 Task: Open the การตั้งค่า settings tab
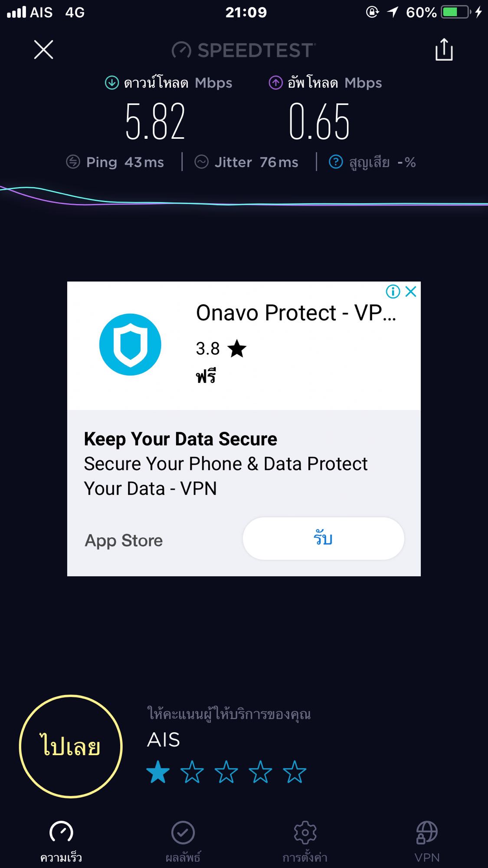click(x=305, y=842)
